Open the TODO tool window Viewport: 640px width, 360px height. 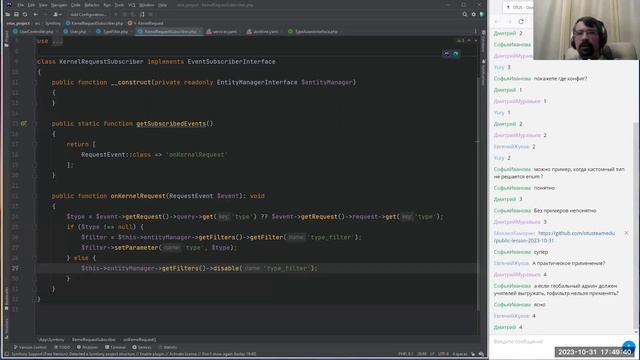(62, 347)
